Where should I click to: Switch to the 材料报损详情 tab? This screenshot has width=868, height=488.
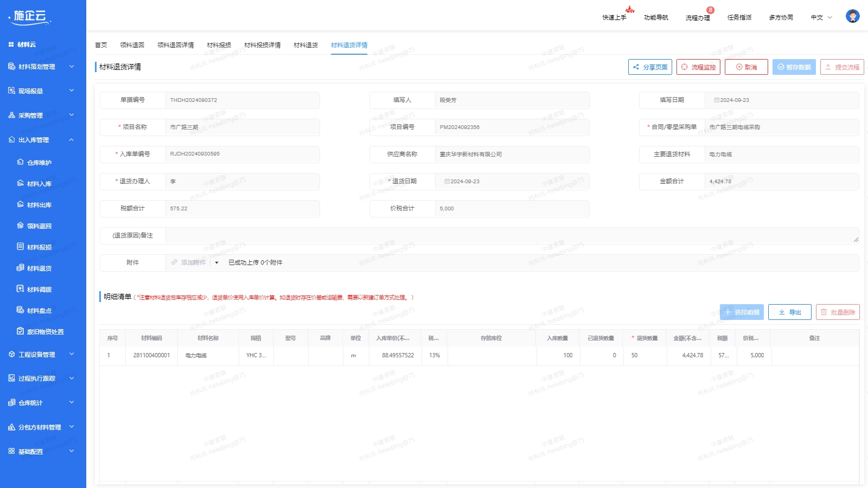click(x=262, y=45)
